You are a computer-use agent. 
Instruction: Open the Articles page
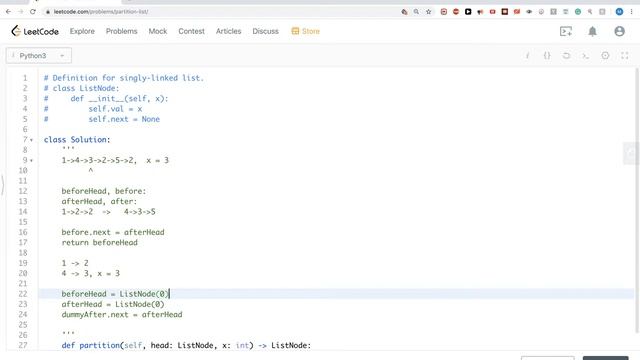pyautogui.click(x=229, y=31)
